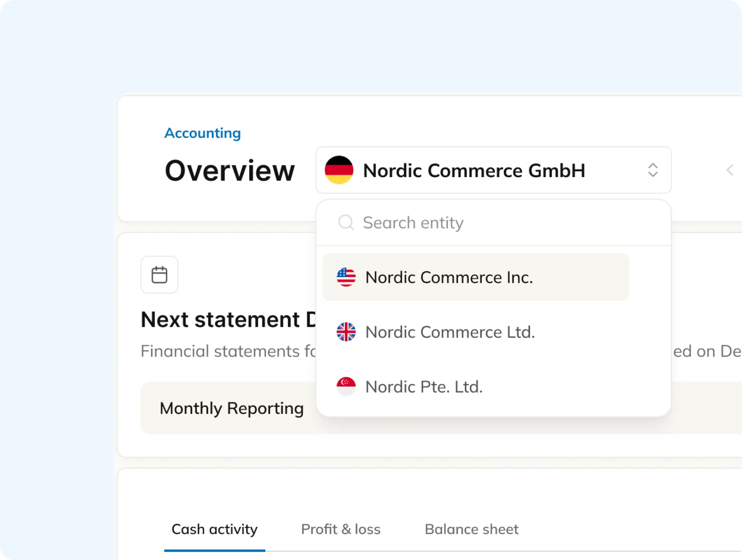Viewport: 742px width, 560px height.
Task: Switch to the Profit & loss tab
Action: [x=341, y=529]
